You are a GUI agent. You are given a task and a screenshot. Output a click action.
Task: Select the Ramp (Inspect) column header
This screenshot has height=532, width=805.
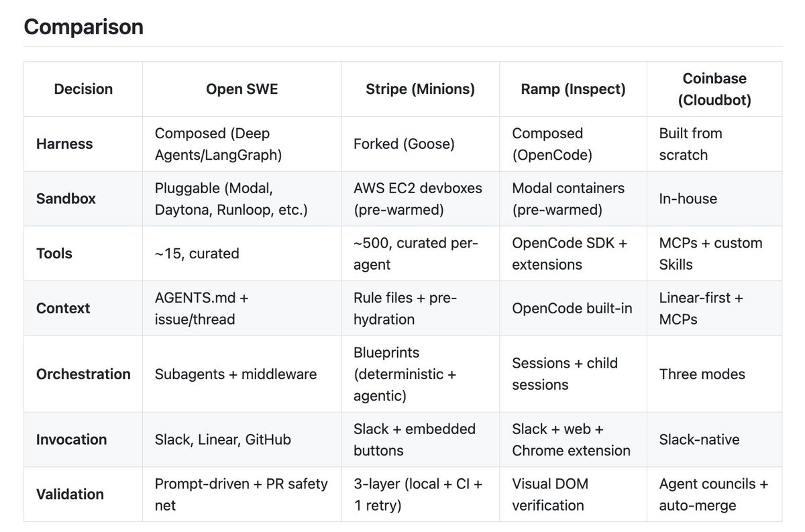coord(573,89)
